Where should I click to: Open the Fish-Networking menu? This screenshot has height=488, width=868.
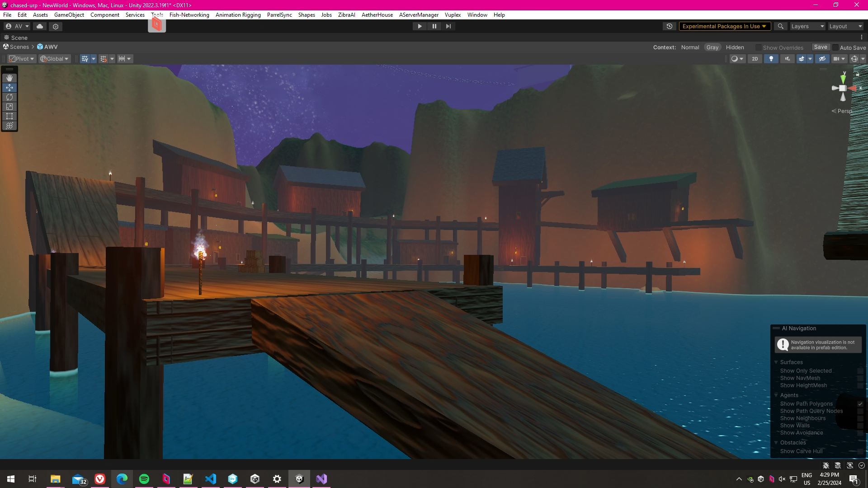[189, 15]
